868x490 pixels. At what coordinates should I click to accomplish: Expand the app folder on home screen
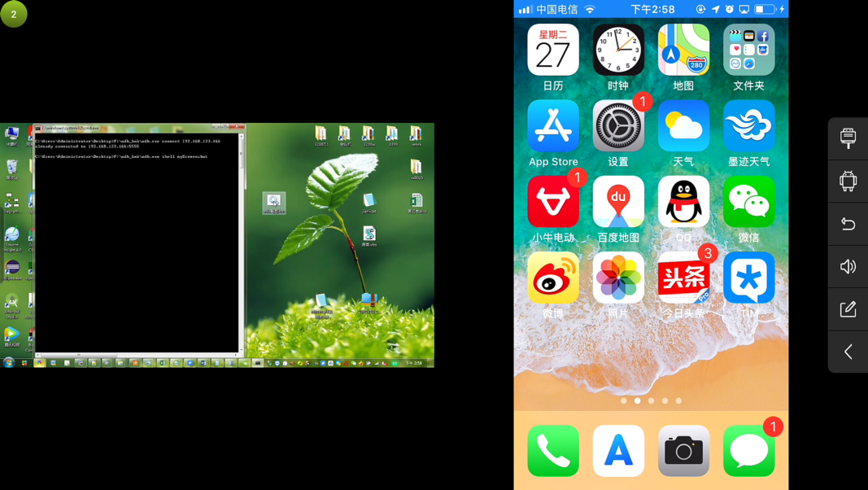click(x=748, y=50)
